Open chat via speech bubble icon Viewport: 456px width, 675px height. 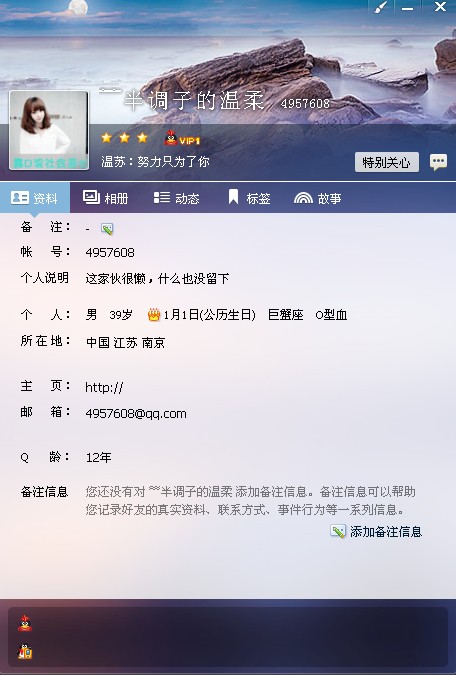438,162
